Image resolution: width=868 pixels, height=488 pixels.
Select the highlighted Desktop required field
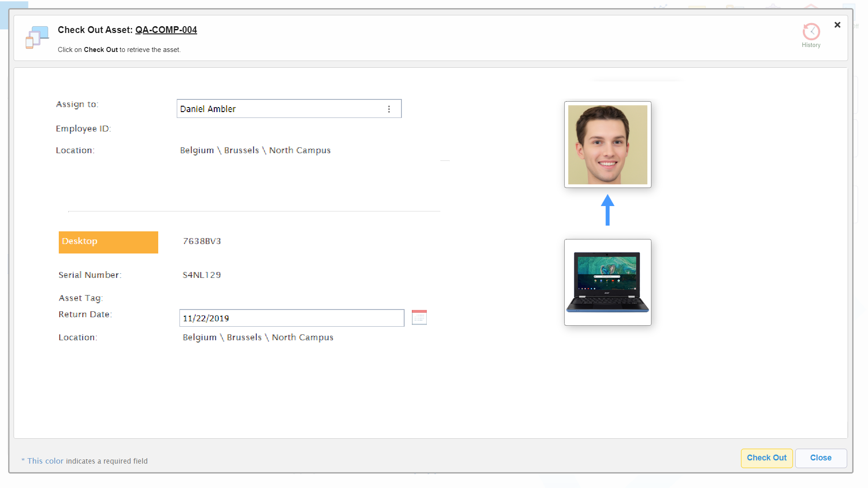pyautogui.click(x=108, y=242)
